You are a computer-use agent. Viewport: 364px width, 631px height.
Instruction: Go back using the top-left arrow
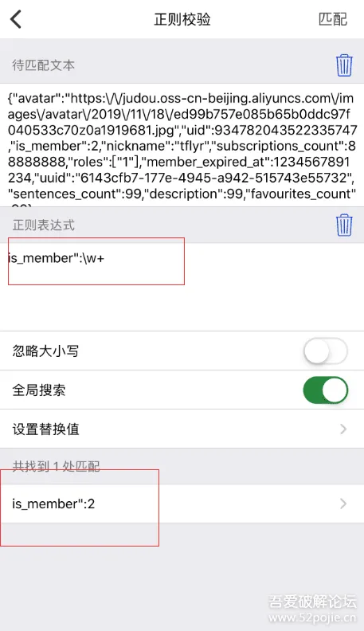pyautogui.click(x=16, y=19)
